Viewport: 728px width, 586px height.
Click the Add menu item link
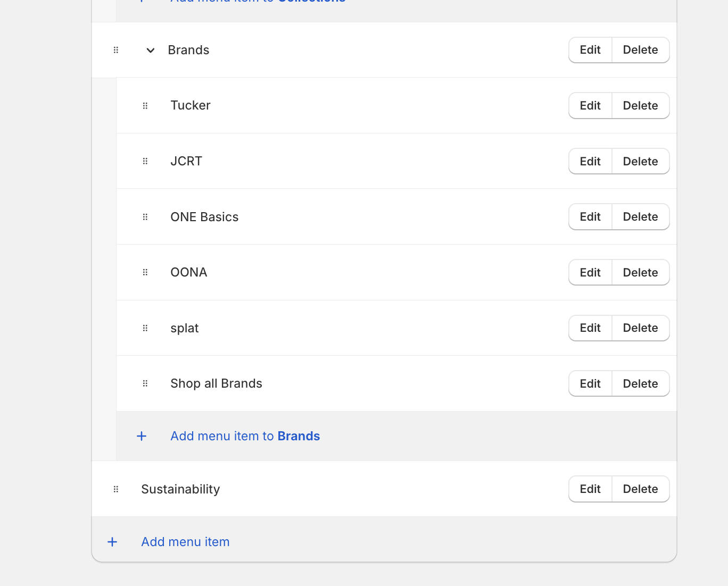pos(185,542)
